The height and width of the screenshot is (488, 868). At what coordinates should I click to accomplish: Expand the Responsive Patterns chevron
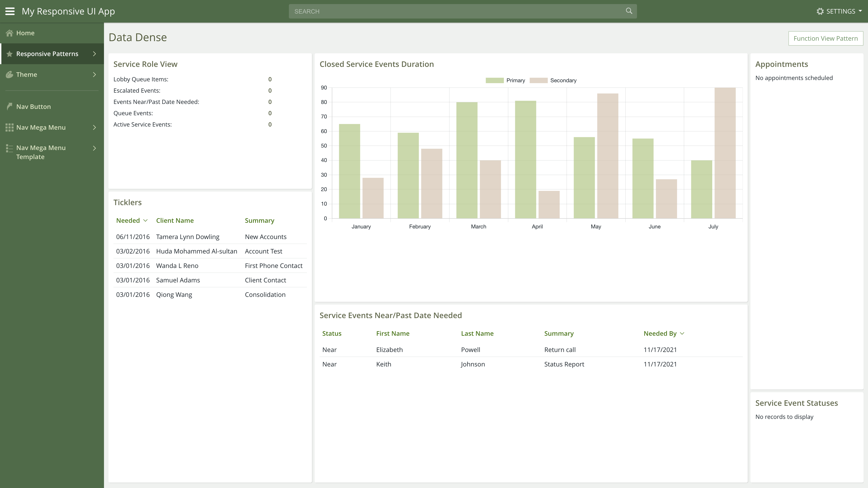pyautogui.click(x=94, y=54)
